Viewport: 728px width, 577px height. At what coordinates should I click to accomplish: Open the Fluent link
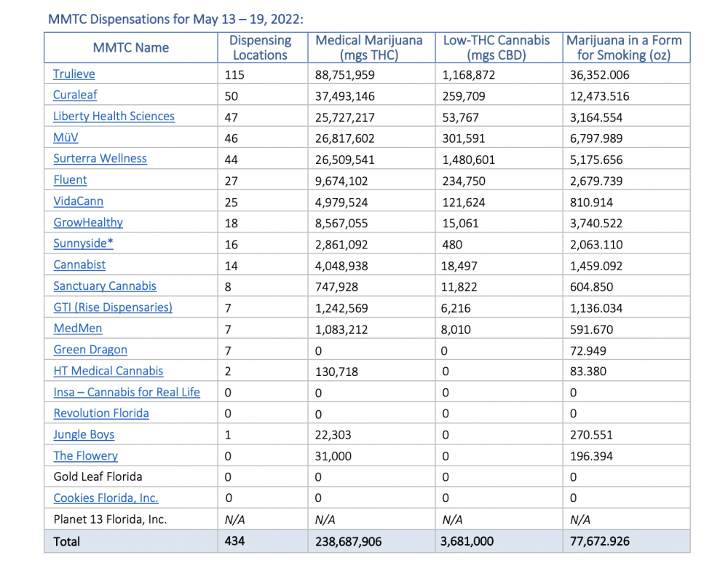70,180
